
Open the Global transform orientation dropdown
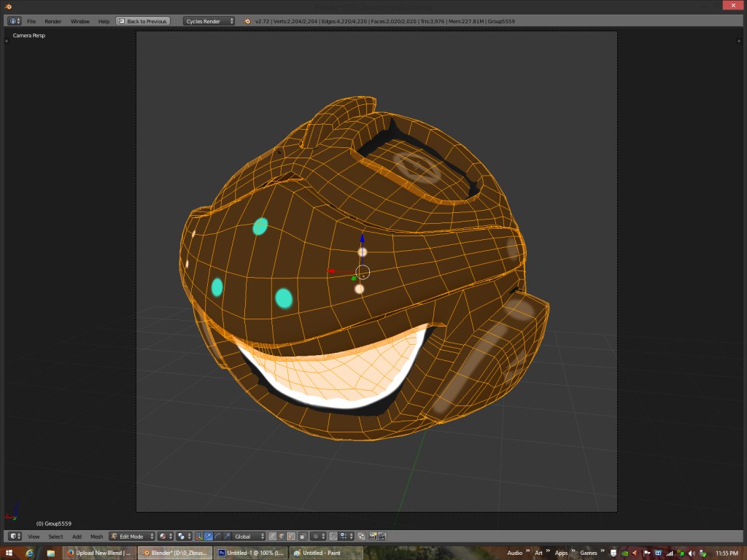tap(248, 536)
